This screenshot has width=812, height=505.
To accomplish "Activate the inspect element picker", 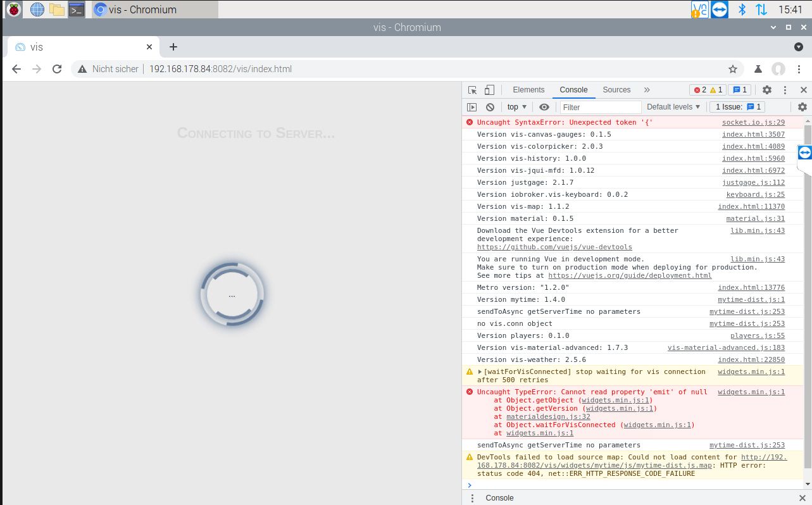I will [x=472, y=90].
